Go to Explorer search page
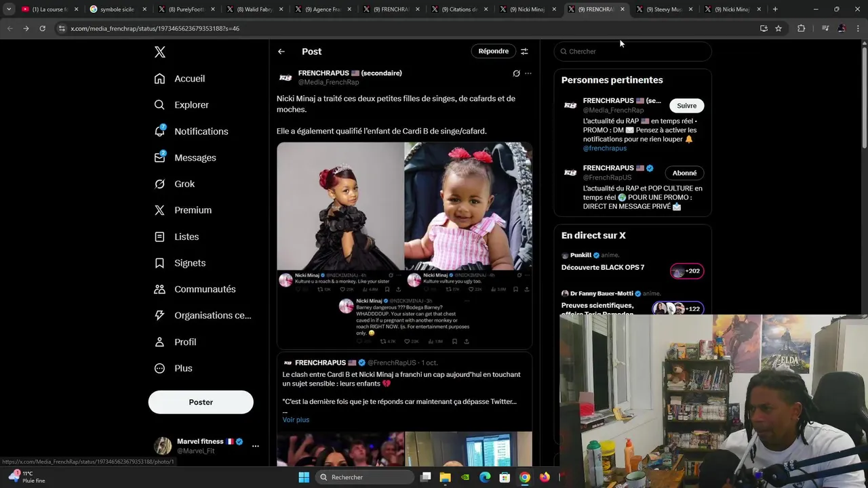 (181, 105)
